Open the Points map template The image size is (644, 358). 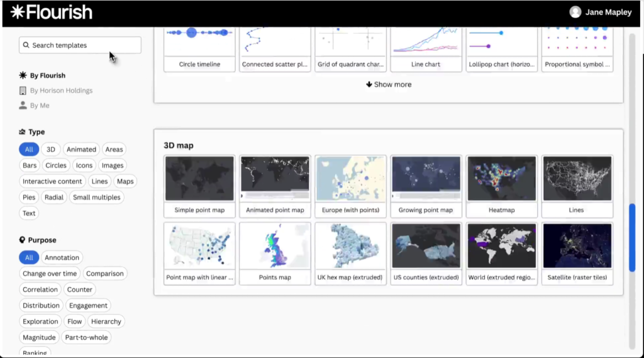click(275, 254)
